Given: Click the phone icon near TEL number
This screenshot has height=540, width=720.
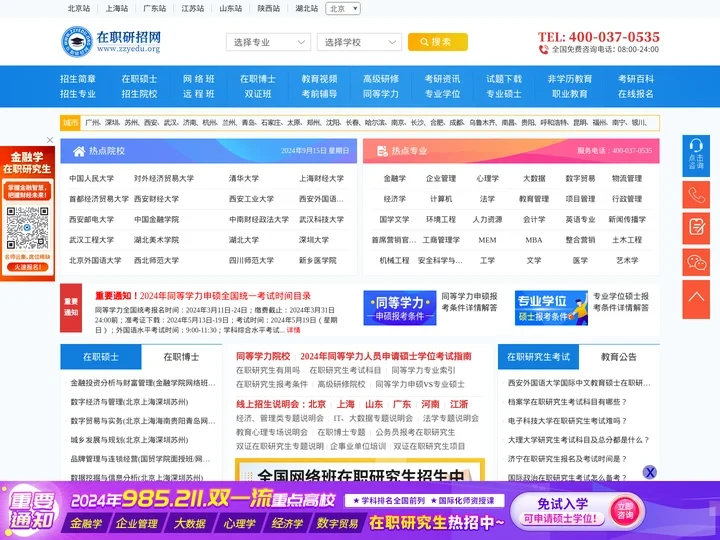Looking at the screenshot, I should click(x=544, y=50).
